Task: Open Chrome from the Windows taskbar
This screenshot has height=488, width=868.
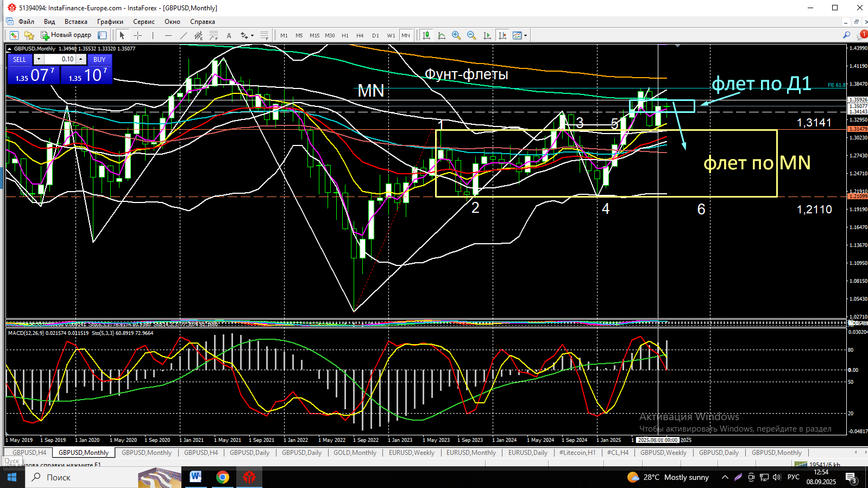Action: 222,477
